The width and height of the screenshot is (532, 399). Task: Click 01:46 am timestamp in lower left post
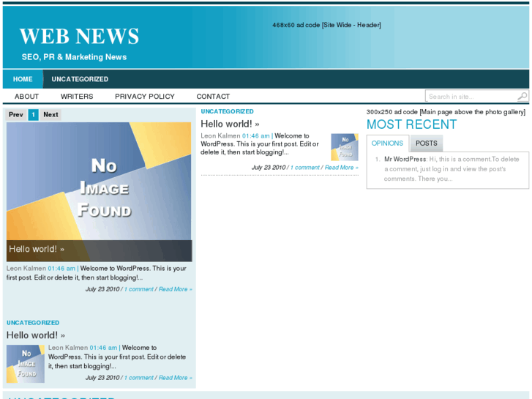tap(103, 348)
